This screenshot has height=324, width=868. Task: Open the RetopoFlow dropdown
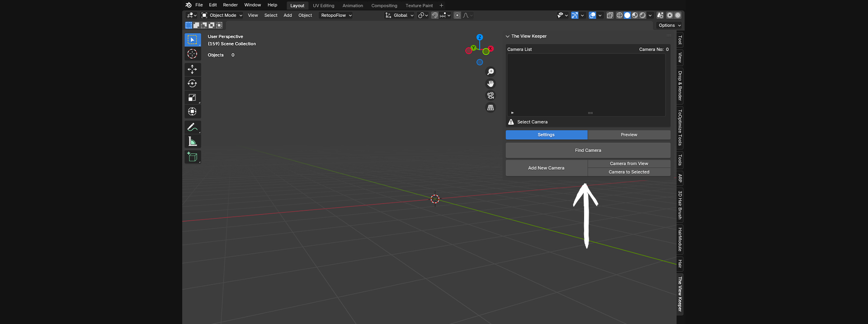pos(336,15)
